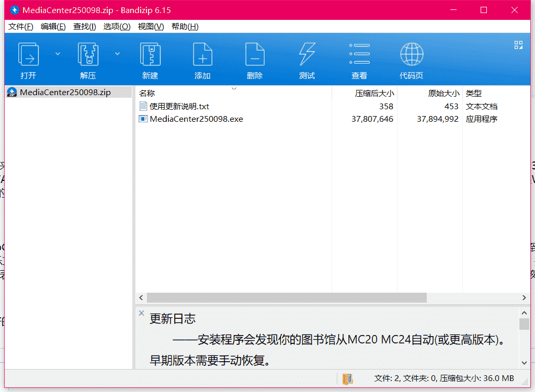The height and width of the screenshot is (392, 535).
Task: Sort by the 类型 column header
Action: click(x=474, y=94)
